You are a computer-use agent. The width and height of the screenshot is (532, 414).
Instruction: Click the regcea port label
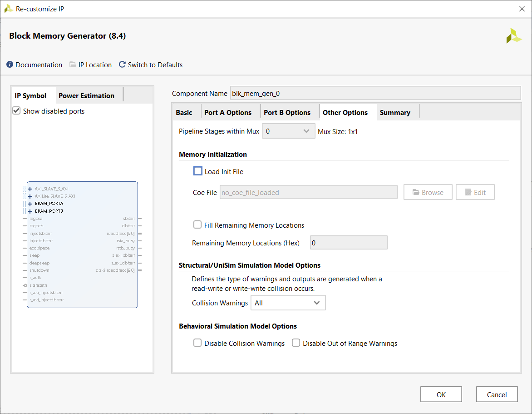36,219
